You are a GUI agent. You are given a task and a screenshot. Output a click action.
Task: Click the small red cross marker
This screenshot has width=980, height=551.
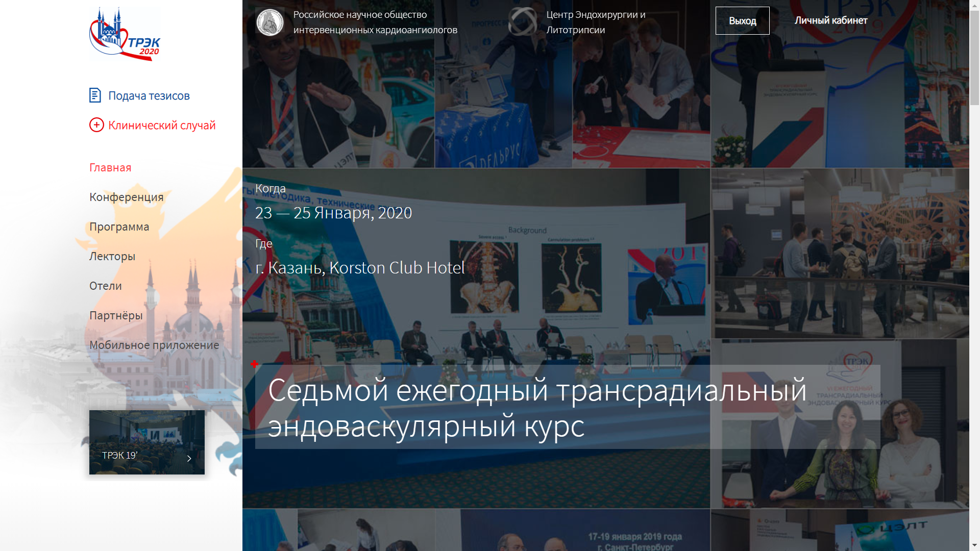point(254,364)
